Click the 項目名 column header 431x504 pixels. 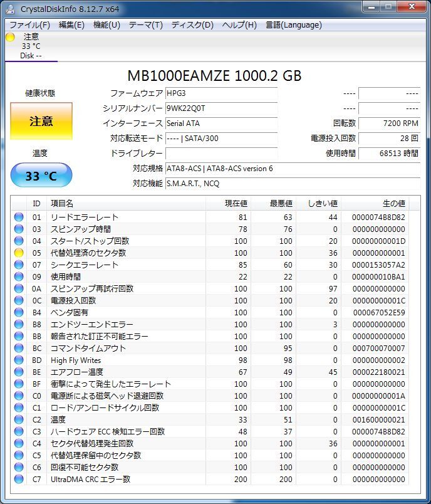click(62, 203)
